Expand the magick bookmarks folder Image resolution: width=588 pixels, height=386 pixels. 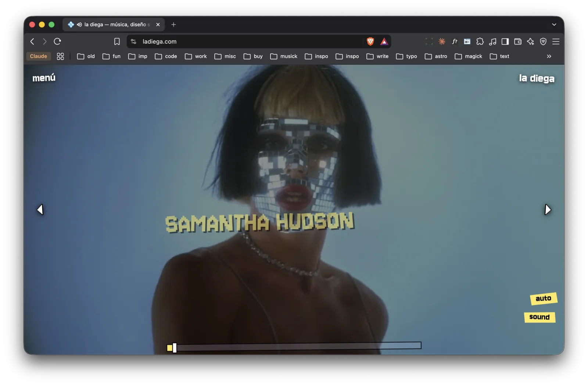tap(469, 56)
